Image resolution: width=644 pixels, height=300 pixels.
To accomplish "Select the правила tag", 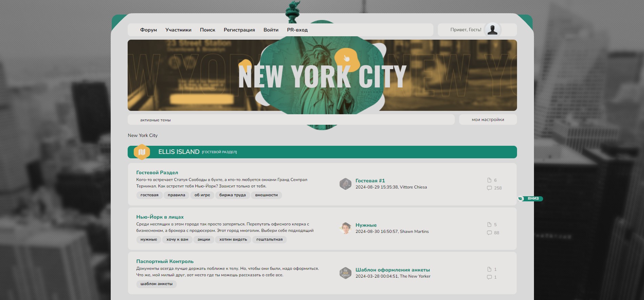I will pos(176,195).
